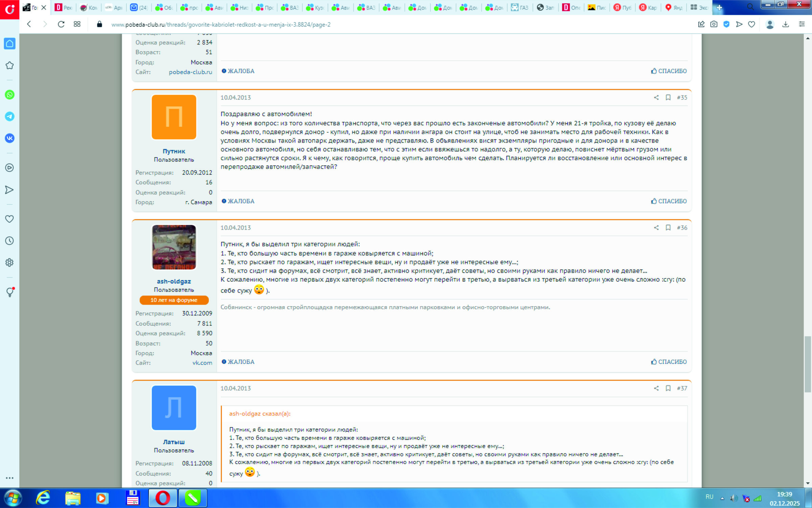Open the ash-oldgaz profile link

(174, 281)
